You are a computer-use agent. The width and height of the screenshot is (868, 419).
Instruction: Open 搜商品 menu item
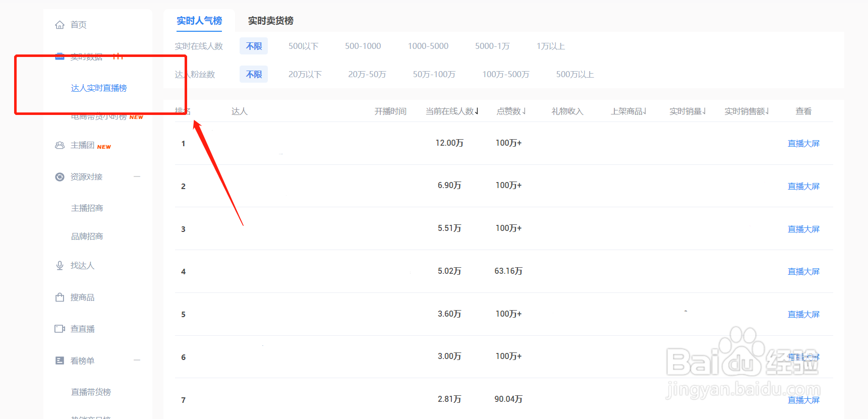pyautogui.click(x=83, y=297)
